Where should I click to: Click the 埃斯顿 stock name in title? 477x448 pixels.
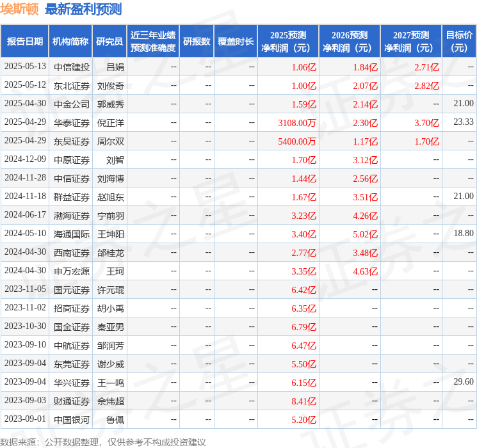pyautogui.click(x=19, y=9)
